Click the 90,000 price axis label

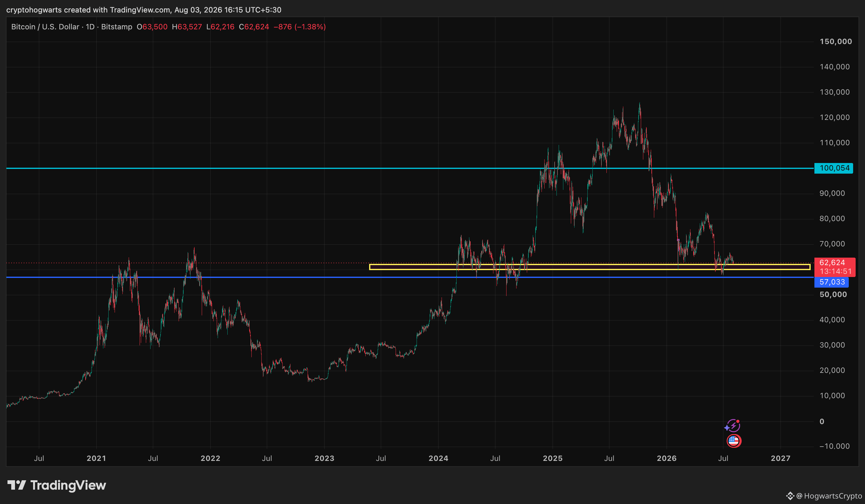coord(833,193)
